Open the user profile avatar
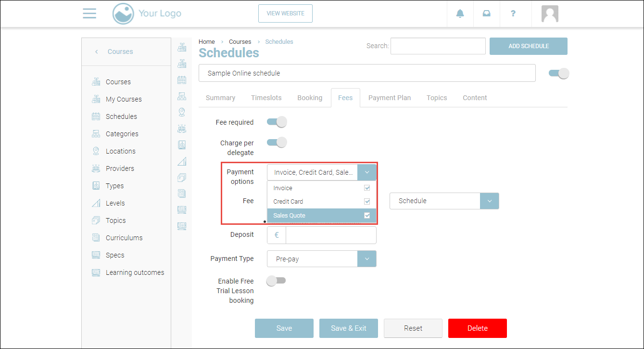The height and width of the screenshot is (349, 644). coord(549,13)
